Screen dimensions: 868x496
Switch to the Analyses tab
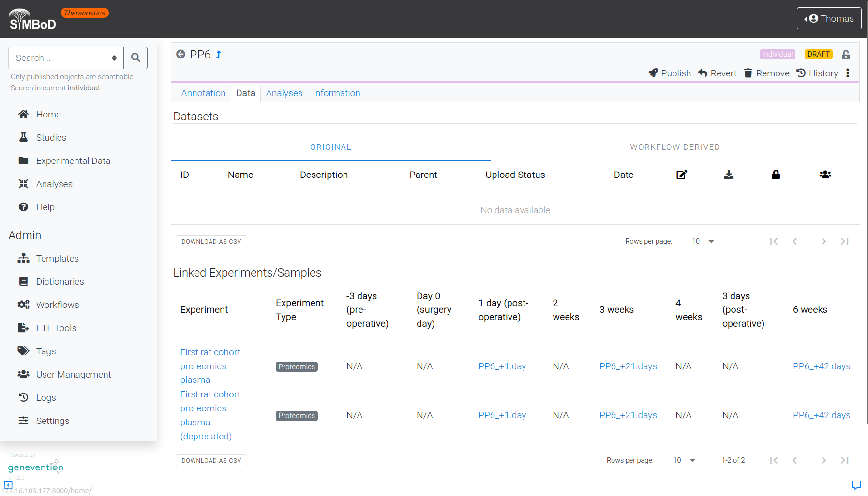[284, 93]
